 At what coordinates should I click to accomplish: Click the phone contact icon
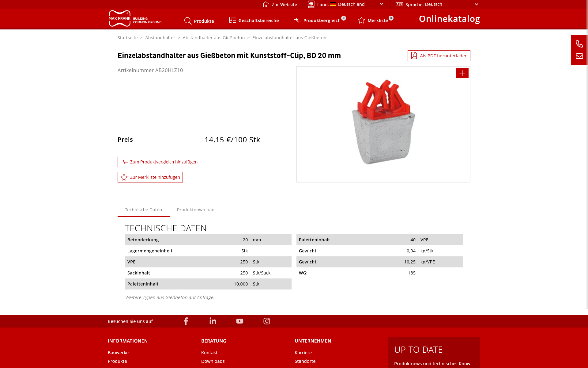579,44
